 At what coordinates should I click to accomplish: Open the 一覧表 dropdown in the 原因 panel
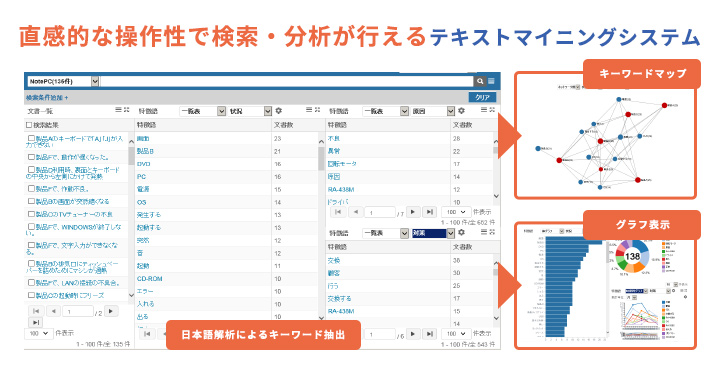click(385, 111)
